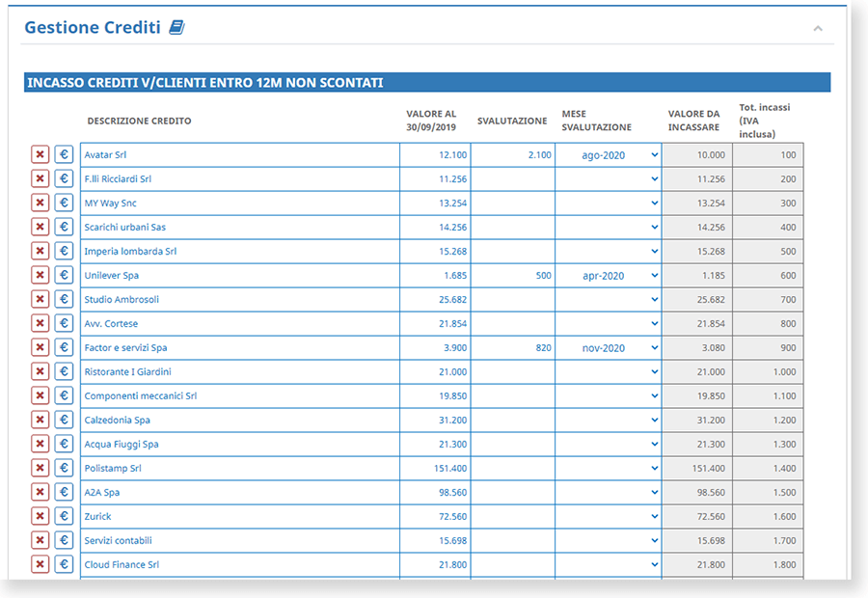
Task: Open svalutazione month dropdown for Cloud Finance Srl
Action: (609, 564)
